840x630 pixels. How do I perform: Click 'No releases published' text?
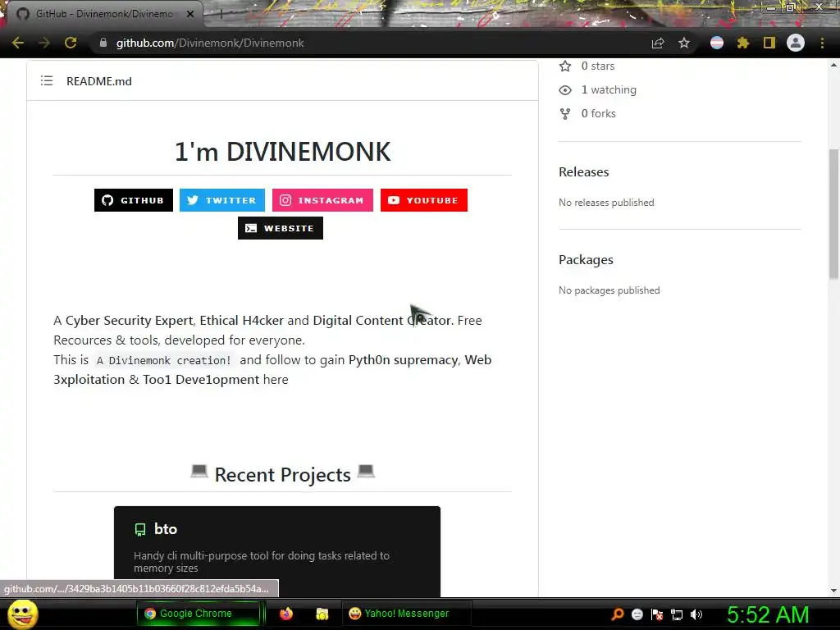point(606,203)
